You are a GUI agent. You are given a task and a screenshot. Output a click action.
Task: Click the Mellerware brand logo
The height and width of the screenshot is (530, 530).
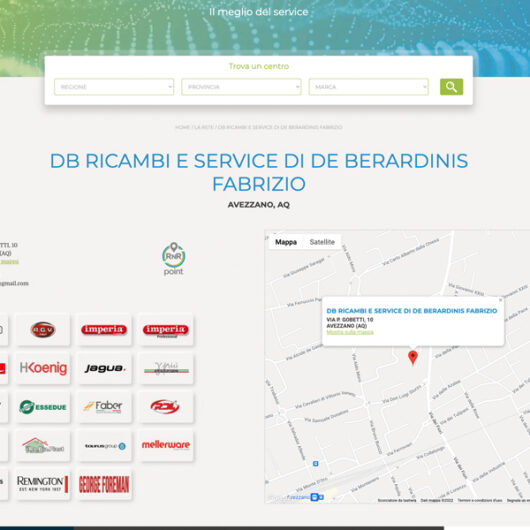[166, 445]
